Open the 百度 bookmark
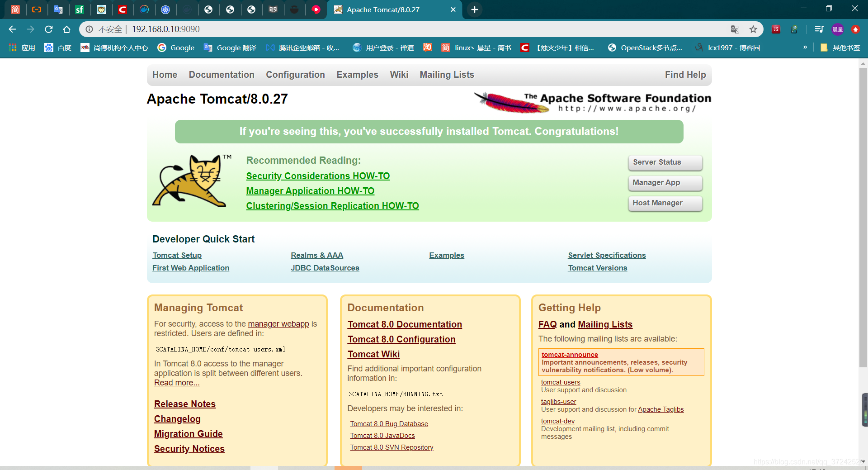 tap(58, 47)
